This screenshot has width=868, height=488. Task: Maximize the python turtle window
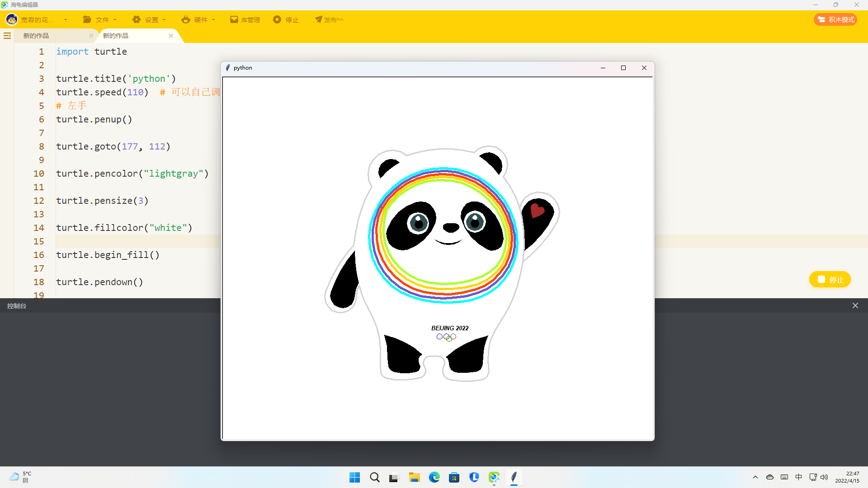(623, 68)
